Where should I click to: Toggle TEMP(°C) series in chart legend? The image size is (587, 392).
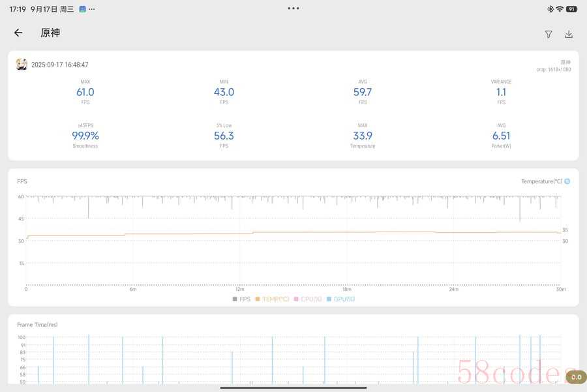coord(272,299)
